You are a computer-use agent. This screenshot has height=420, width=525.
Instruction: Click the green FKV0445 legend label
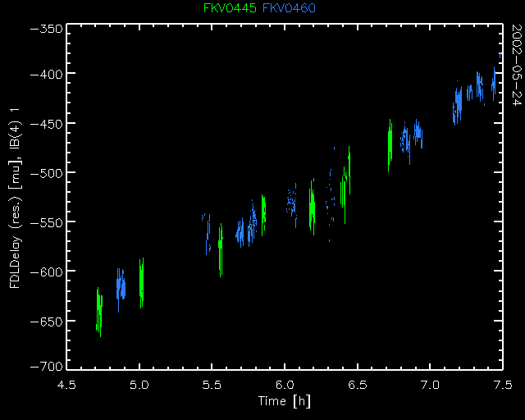231,9
